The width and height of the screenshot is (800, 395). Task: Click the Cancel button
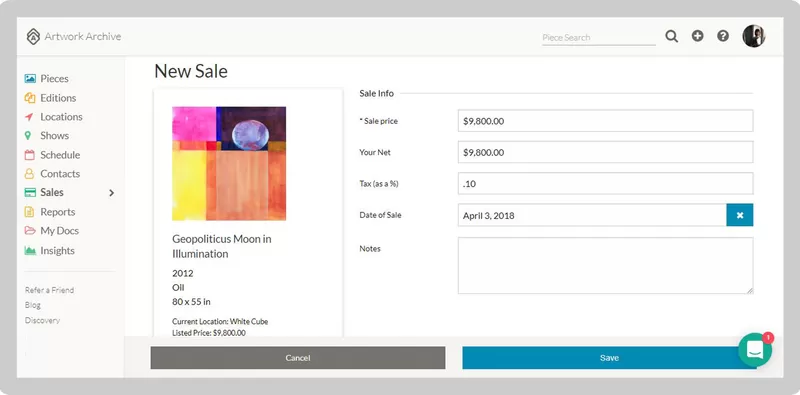click(298, 358)
